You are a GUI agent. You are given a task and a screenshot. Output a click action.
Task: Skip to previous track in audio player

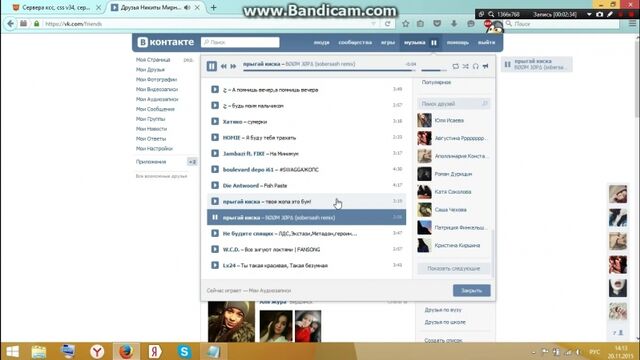[224, 66]
